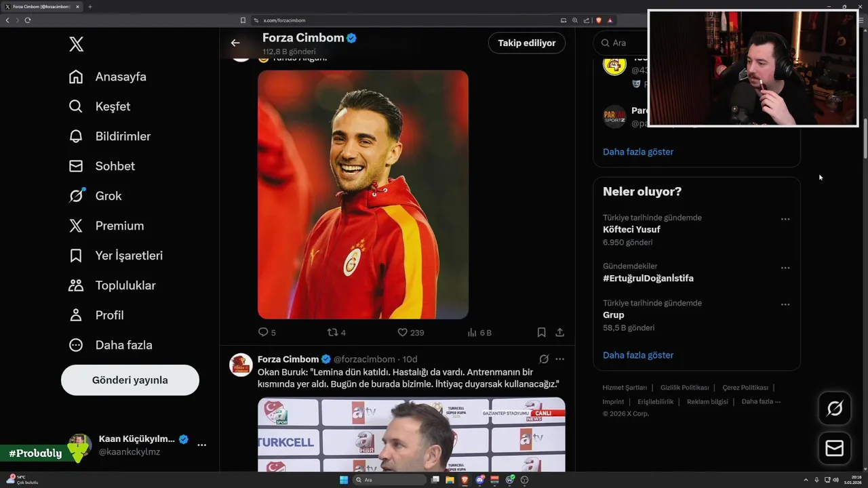Screen dimensions: 868x488
Task: Open Grok from the sidebar
Action: (96, 196)
